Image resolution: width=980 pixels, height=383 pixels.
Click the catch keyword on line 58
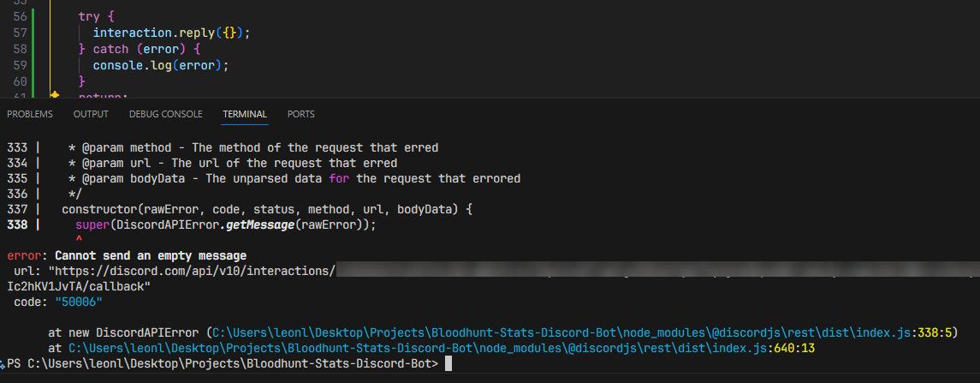point(110,49)
